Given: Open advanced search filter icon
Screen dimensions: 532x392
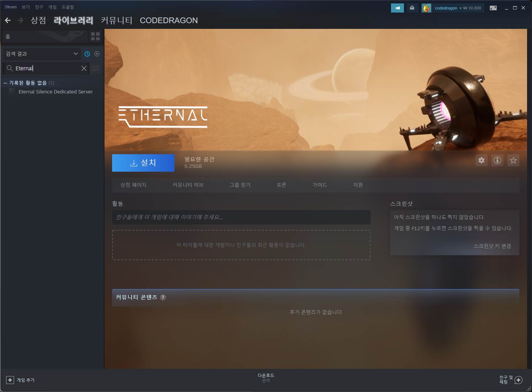Looking at the screenshot, I should [95, 68].
